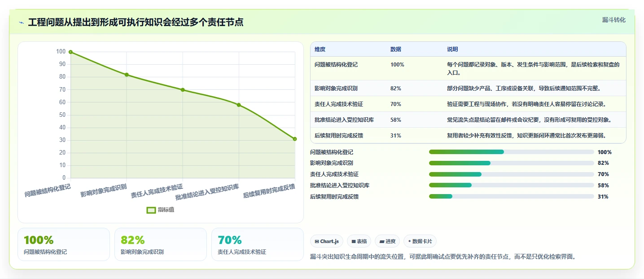Screen dimensions: 644x279
Task: Click the 58% value in the table
Action: point(396,120)
